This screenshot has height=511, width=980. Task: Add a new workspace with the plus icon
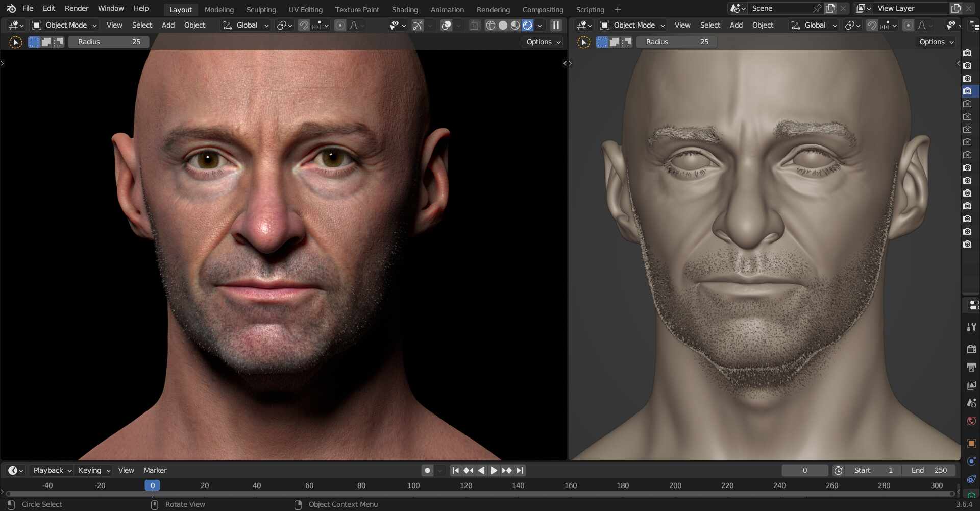click(618, 10)
